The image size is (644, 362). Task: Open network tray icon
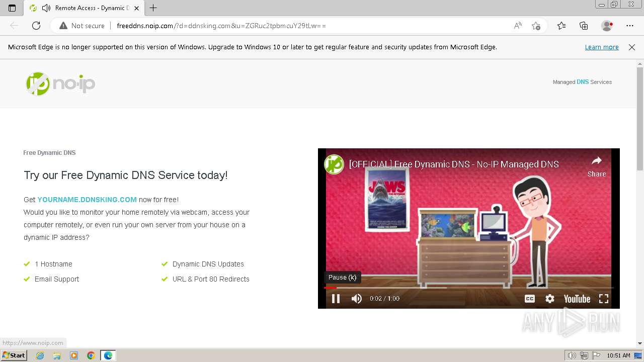point(584,355)
